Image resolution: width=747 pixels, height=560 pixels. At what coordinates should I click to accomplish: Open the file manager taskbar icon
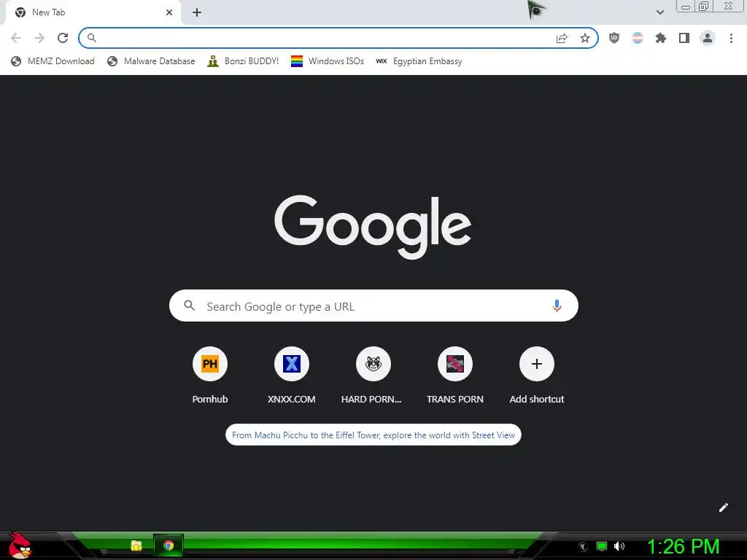click(136, 545)
